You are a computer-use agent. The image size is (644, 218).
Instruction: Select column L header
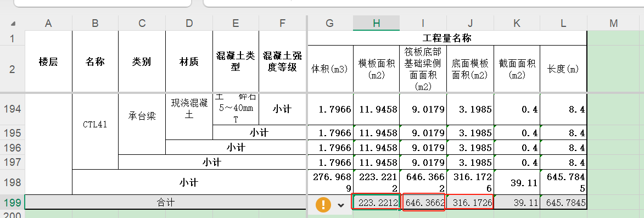tap(563, 24)
